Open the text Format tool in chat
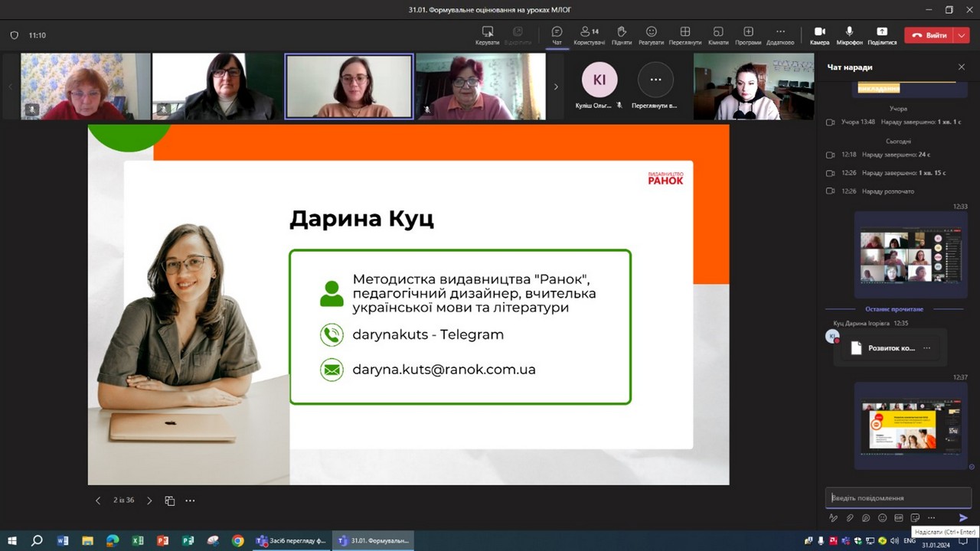This screenshot has height=551, width=980. coord(834,518)
